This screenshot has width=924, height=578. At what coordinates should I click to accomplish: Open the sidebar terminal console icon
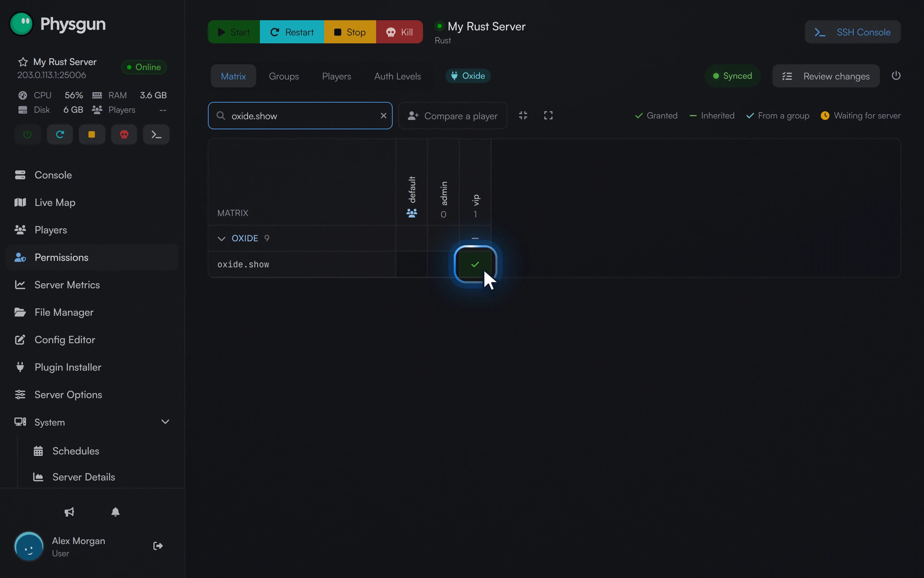coord(156,134)
